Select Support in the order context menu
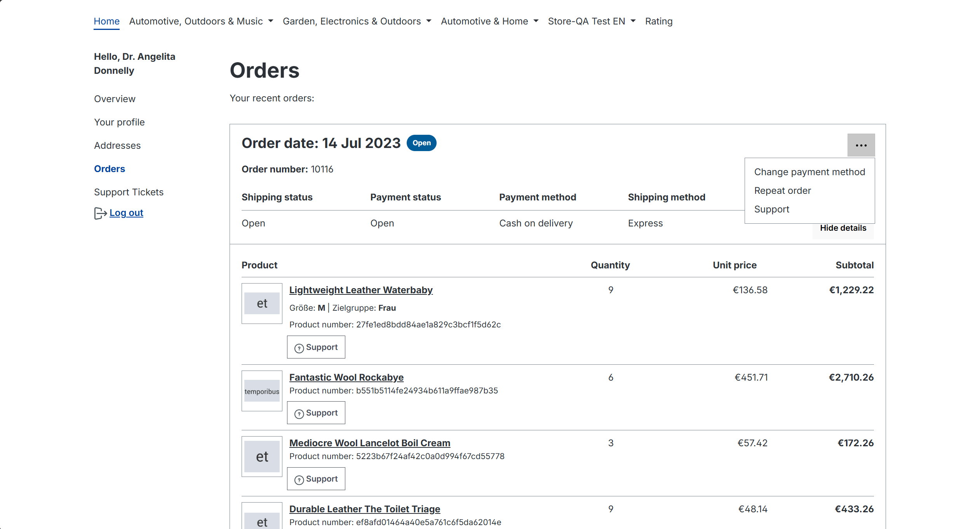The height and width of the screenshot is (529, 980). [x=771, y=209]
